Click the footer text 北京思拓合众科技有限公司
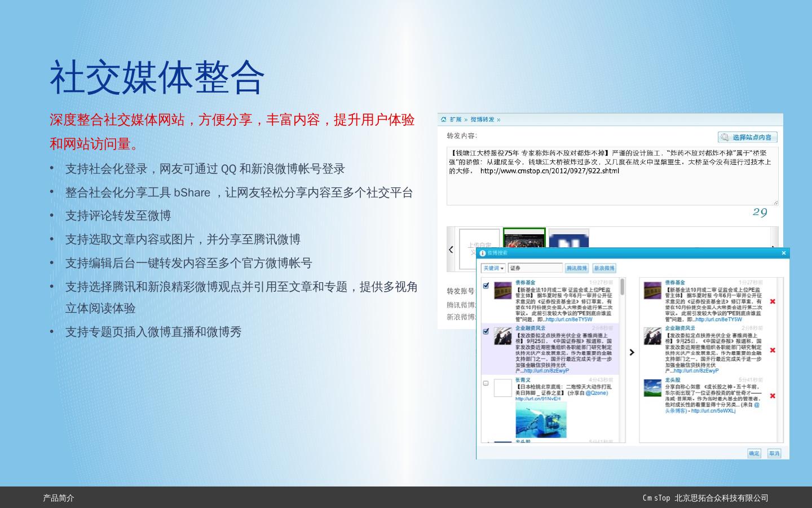 721,498
